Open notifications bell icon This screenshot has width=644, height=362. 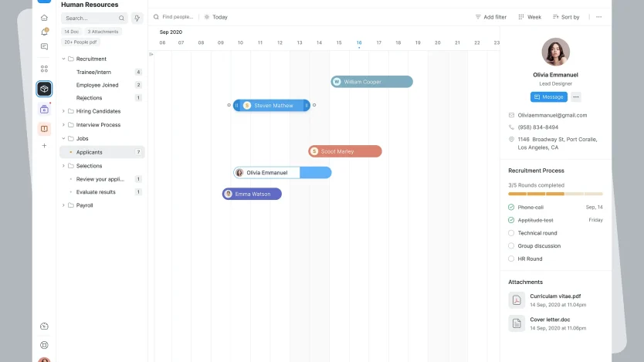coord(44,32)
